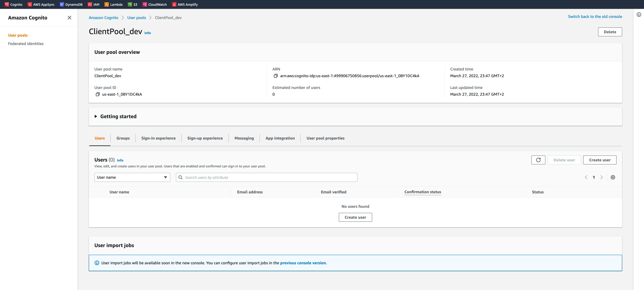Open the Messaging tab
Viewport: 644px width, 290px height.
coord(244,138)
